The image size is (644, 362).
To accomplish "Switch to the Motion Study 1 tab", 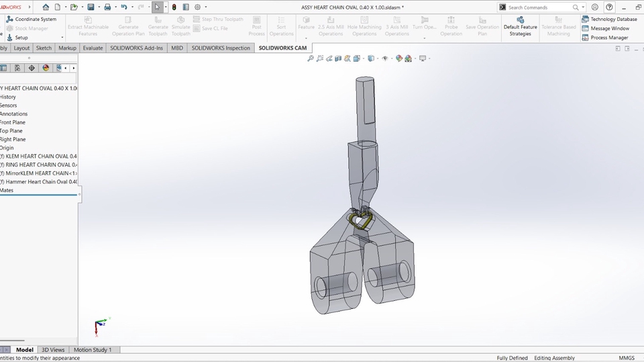I will [x=93, y=350].
